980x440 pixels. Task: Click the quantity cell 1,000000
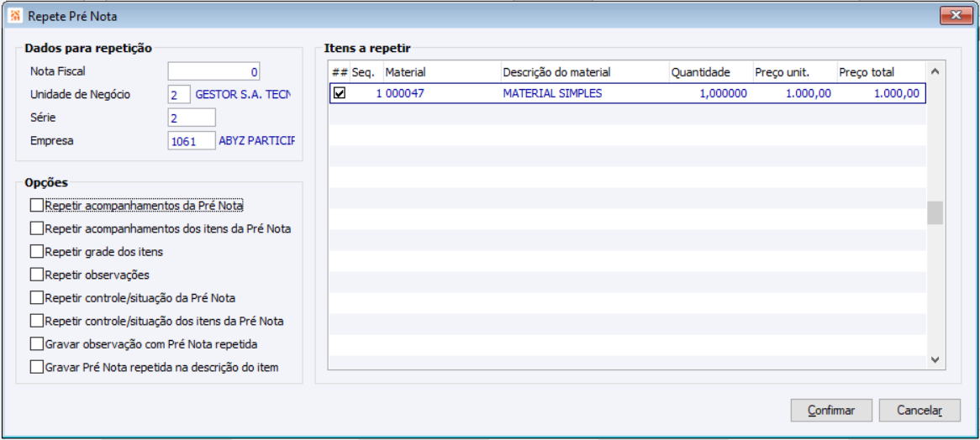710,93
